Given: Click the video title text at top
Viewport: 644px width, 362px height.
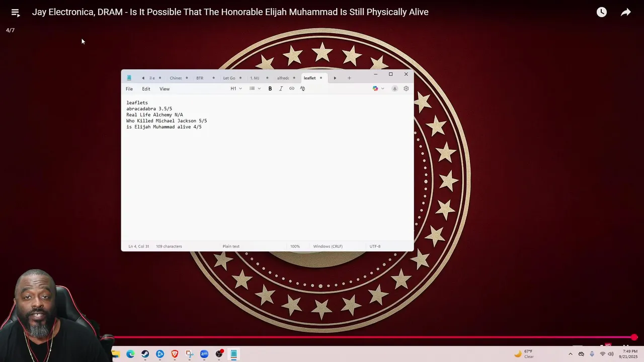Looking at the screenshot, I should [230, 12].
